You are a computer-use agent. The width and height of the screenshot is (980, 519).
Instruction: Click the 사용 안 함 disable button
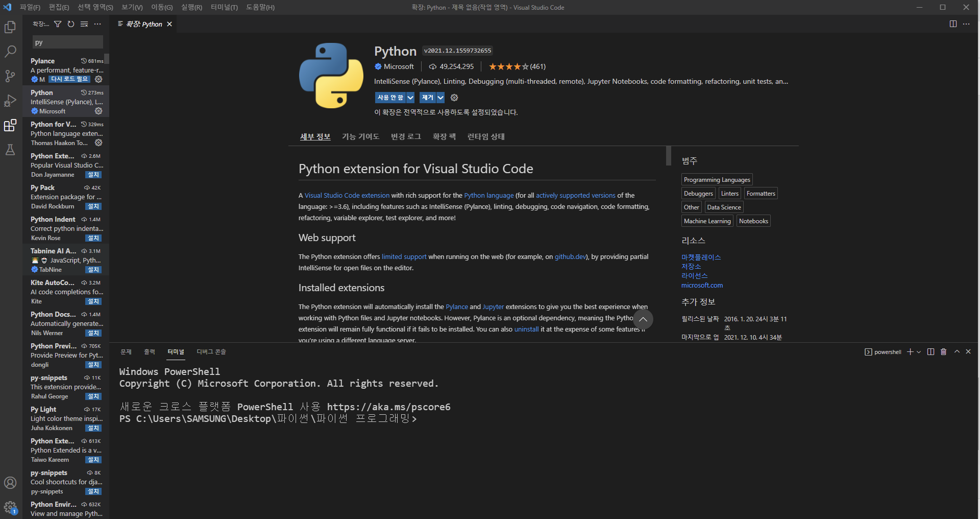pyautogui.click(x=390, y=98)
